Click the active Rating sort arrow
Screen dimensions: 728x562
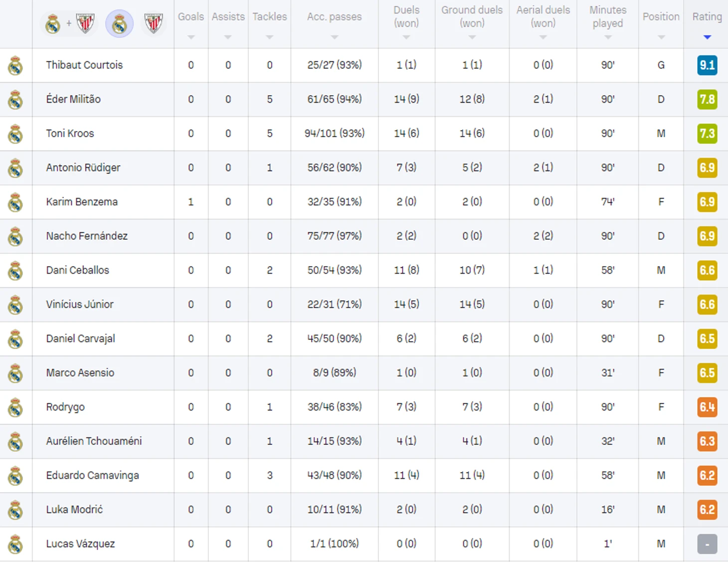[x=707, y=37]
